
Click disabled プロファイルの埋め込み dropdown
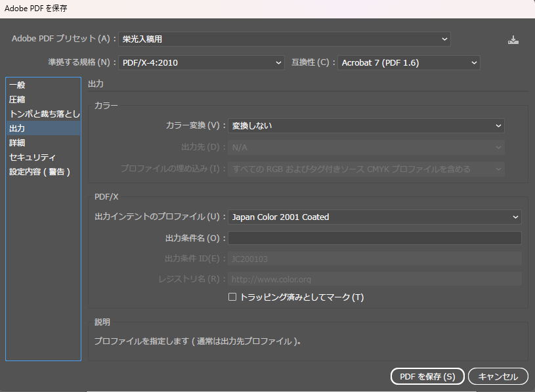[366, 169]
